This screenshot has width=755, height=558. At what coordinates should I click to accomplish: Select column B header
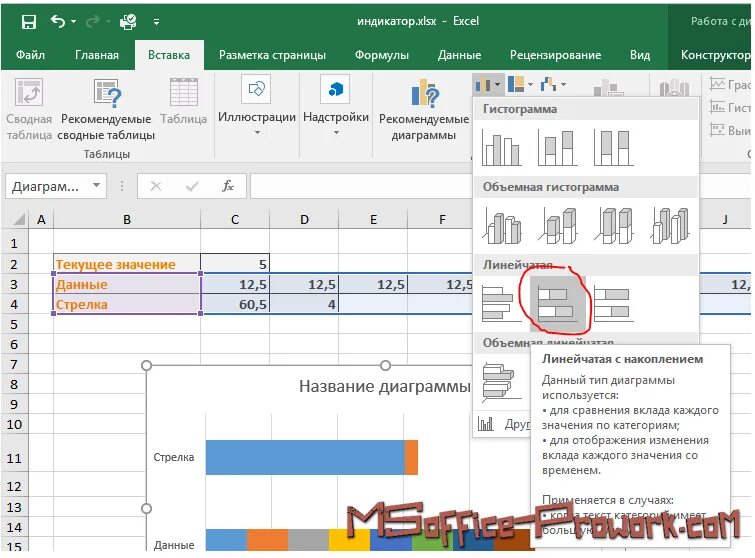tap(127, 220)
